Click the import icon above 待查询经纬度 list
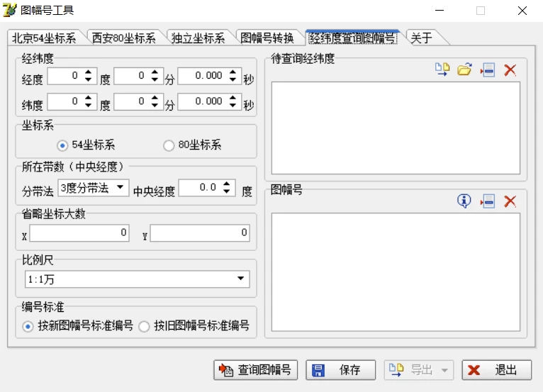543x392 pixels. tap(442, 69)
